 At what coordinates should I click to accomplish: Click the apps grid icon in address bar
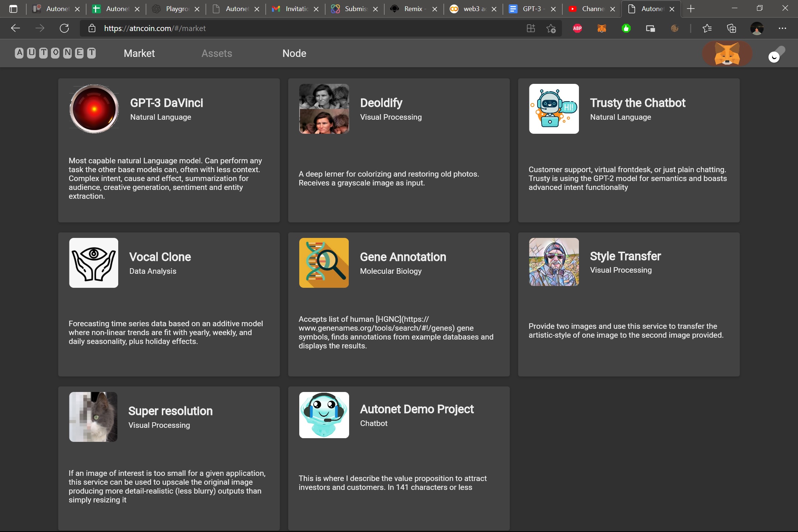pyautogui.click(x=531, y=28)
